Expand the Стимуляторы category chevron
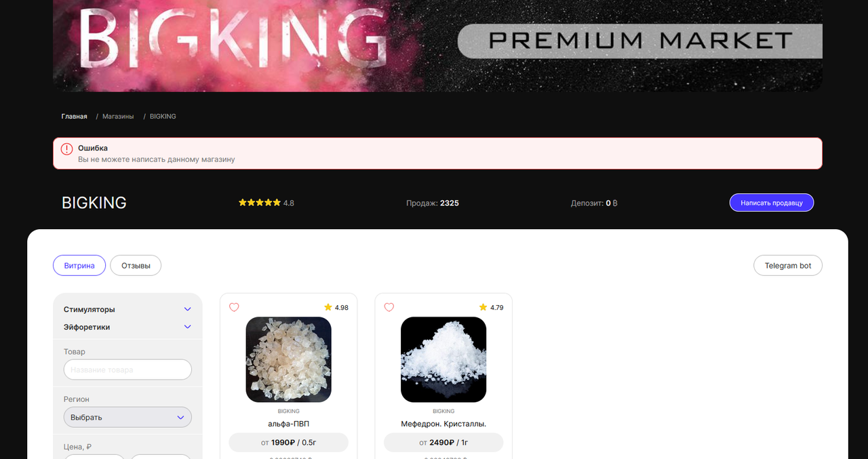Screen dimensions: 868x459 click(188, 309)
